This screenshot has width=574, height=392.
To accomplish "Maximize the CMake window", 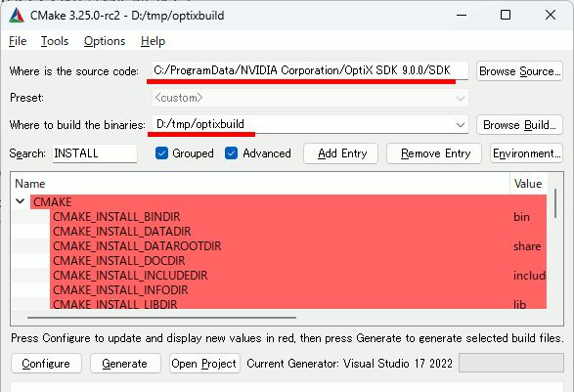I will coord(506,16).
